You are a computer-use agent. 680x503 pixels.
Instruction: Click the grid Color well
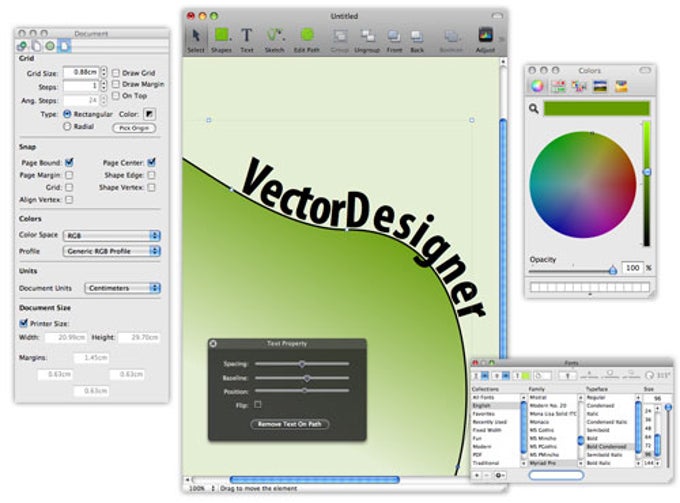(149, 114)
